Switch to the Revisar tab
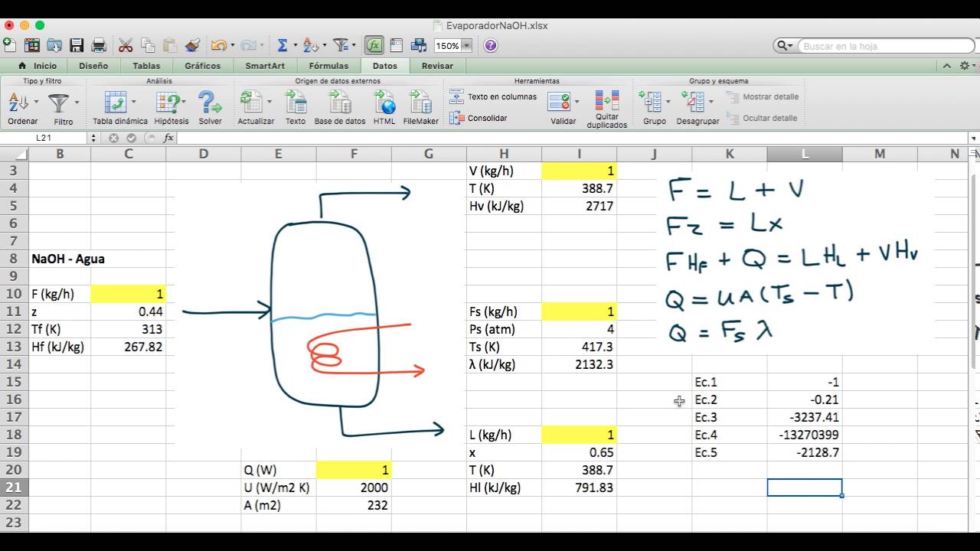This screenshot has width=980, height=551. pyautogui.click(x=437, y=66)
